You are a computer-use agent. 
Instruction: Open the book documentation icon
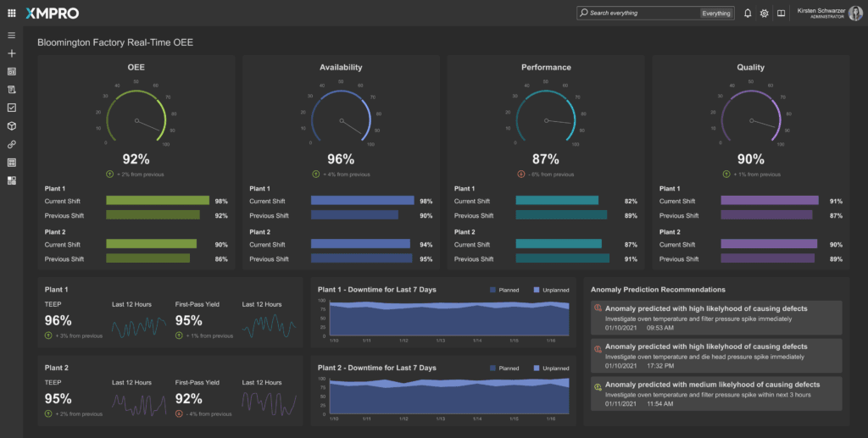[x=781, y=14]
